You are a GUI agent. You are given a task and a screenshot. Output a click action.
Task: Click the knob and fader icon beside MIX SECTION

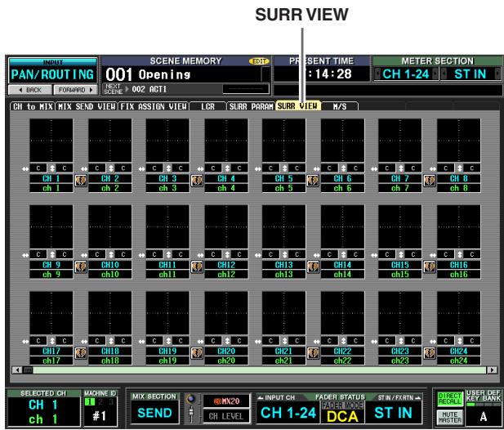(191, 409)
